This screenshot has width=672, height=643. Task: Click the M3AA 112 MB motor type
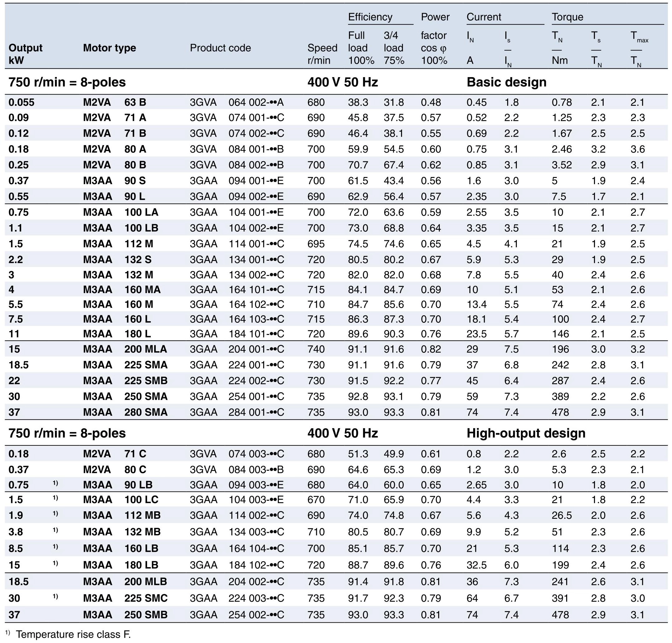[x=122, y=515]
